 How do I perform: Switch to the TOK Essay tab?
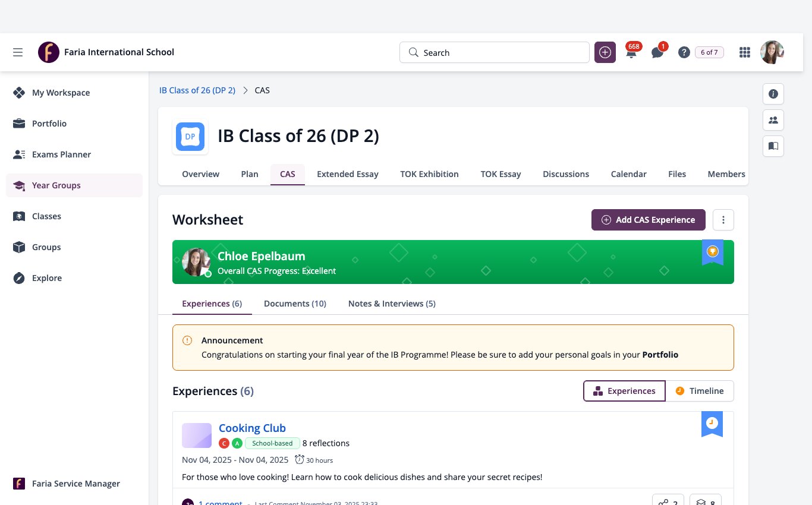(501, 174)
